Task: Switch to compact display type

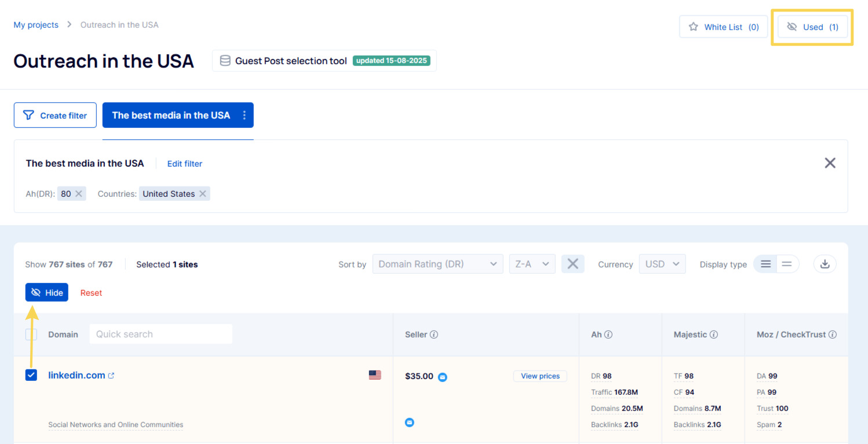Action: click(787, 264)
